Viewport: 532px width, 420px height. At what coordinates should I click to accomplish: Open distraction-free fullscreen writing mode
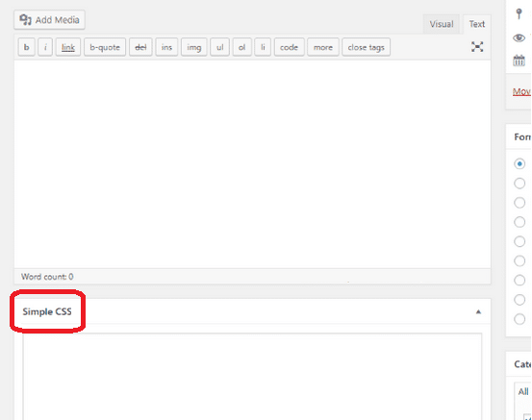[x=477, y=47]
